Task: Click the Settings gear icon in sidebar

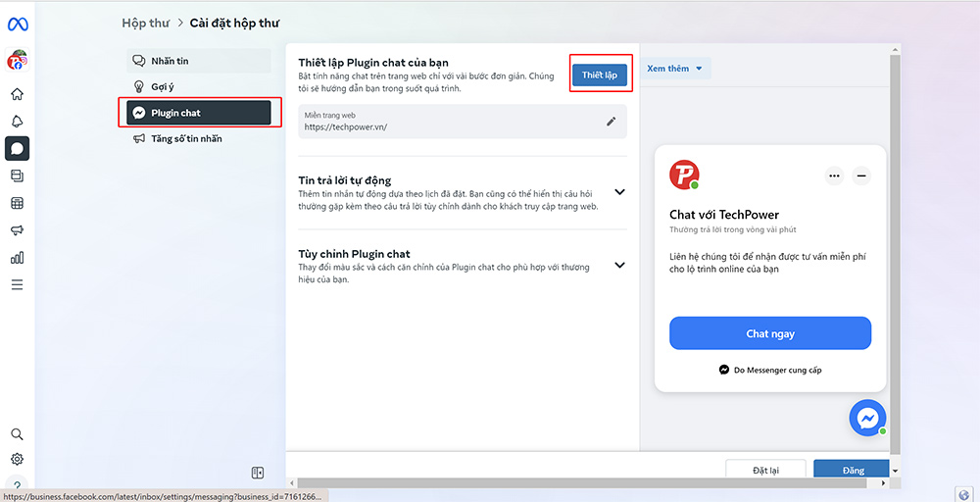Action: pyautogui.click(x=17, y=459)
